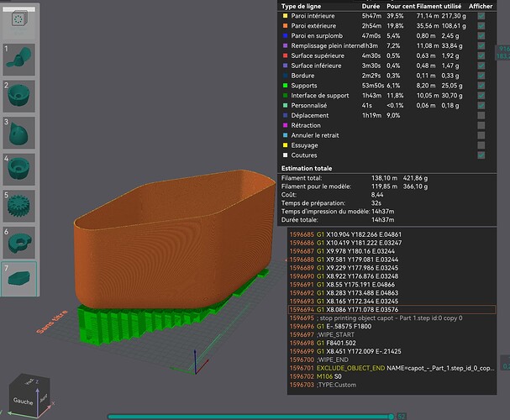
Task: Toggle Paroi en surplomb visibility checkbox
Action: click(x=481, y=36)
